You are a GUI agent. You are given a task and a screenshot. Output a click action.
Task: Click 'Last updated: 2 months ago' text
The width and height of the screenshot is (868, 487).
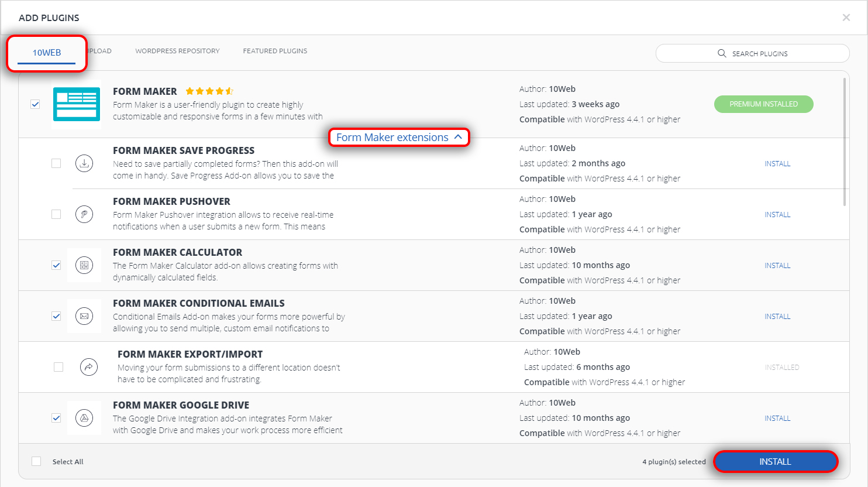coord(572,163)
